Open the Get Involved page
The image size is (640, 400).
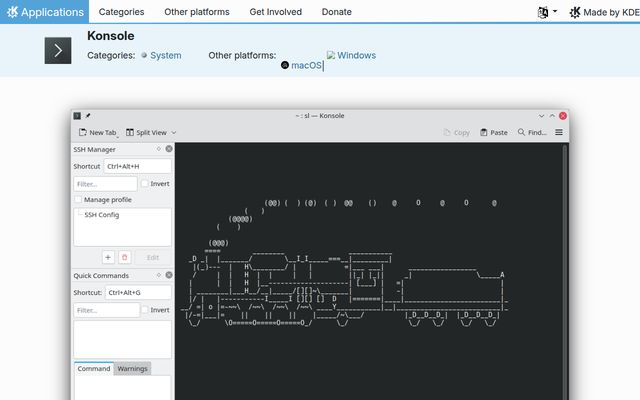click(276, 12)
